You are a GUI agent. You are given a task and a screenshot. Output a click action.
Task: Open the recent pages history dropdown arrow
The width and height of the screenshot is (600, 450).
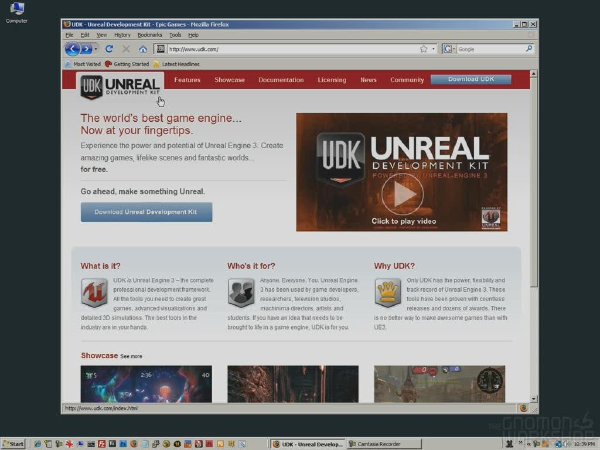[96, 49]
